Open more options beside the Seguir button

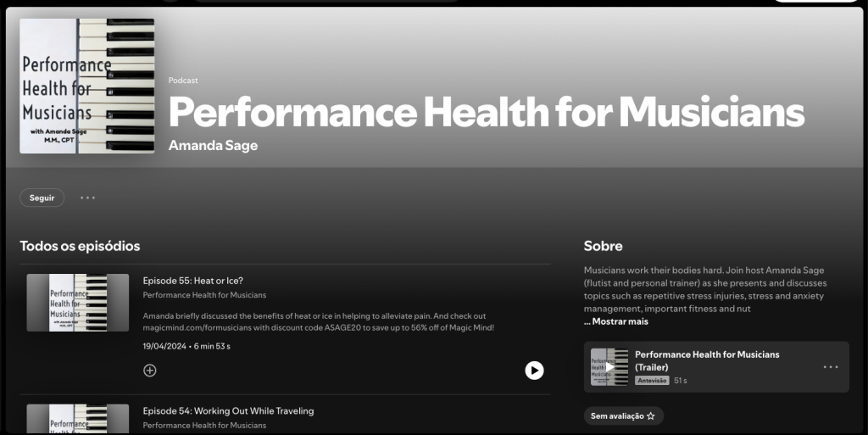pos(88,198)
